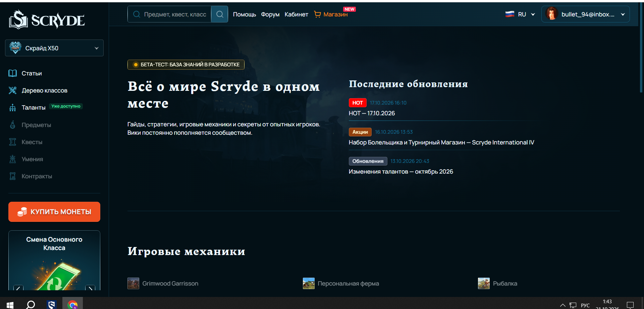The image size is (644, 309).
Task: Open the Магазин menu item
Action: pos(335,14)
